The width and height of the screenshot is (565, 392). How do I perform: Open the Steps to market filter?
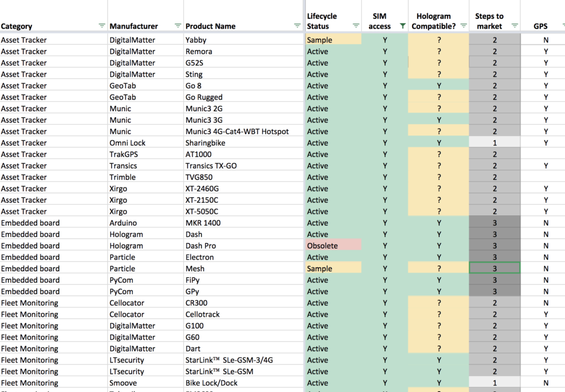(x=515, y=26)
